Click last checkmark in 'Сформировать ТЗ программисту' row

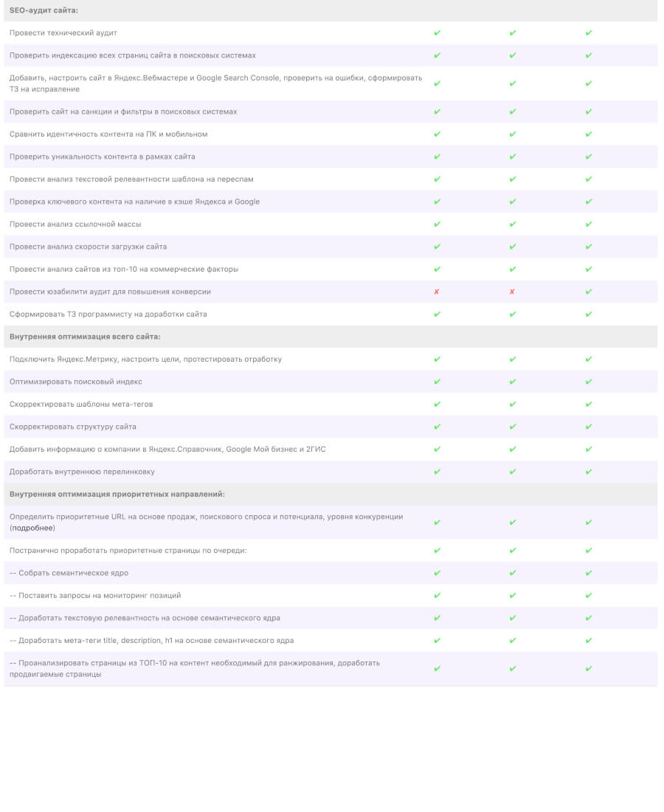(x=589, y=314)
